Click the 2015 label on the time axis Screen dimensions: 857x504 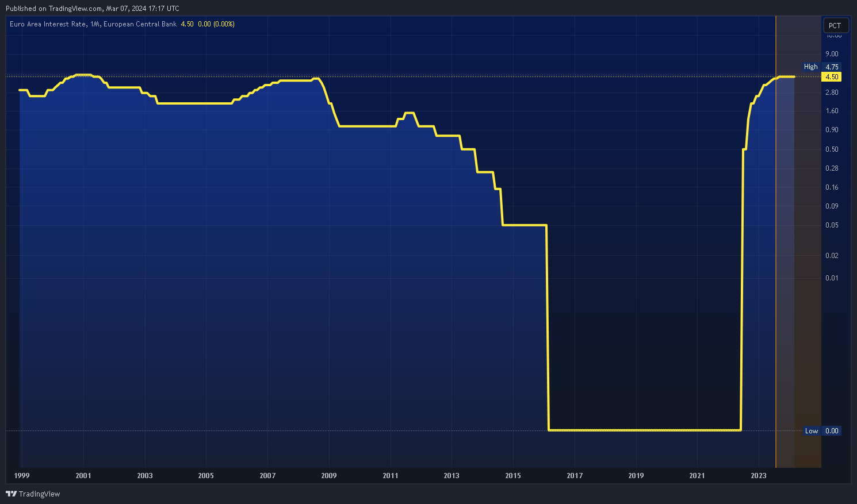[513, 476]
